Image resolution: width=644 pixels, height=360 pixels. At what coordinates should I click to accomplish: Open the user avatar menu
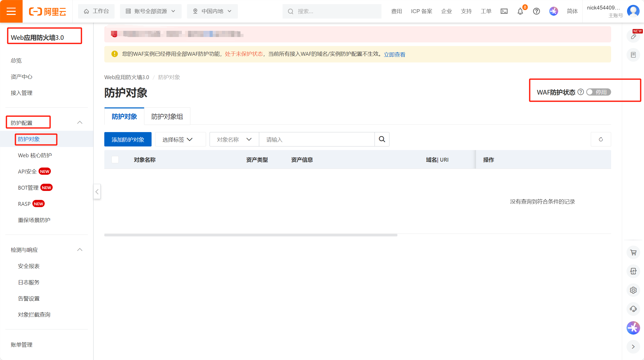point(633,11)
